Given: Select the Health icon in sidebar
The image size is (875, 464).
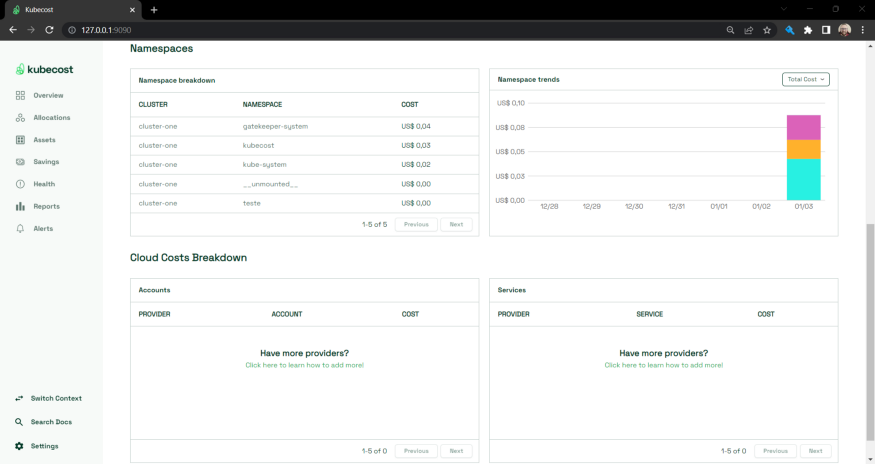Looking at the screenshot, I should pos(20,184).
